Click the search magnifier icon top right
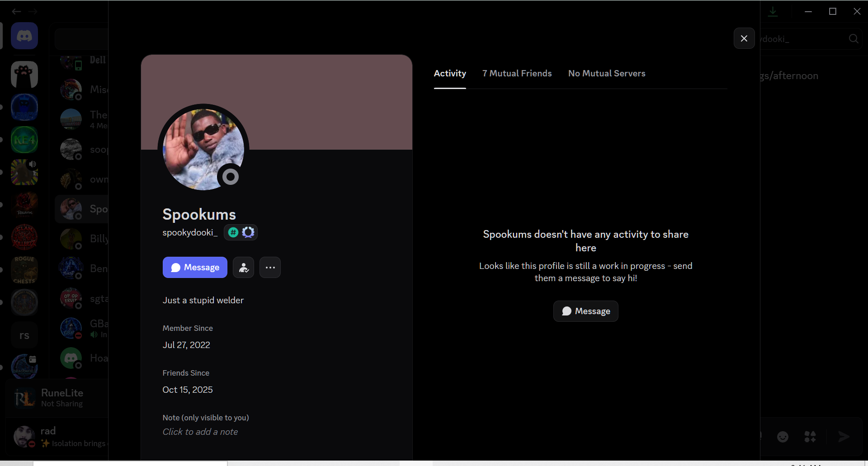The image size is (868, 466). pos(854,39)
